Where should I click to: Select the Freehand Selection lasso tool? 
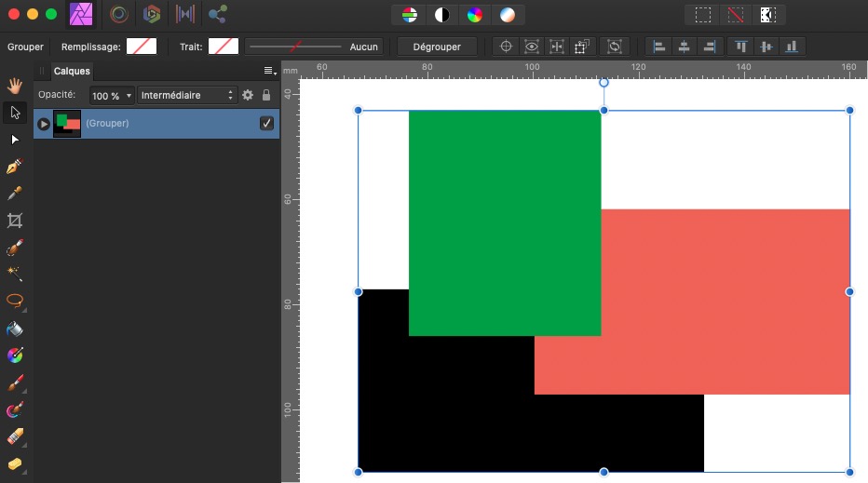[x=14, y=301]
